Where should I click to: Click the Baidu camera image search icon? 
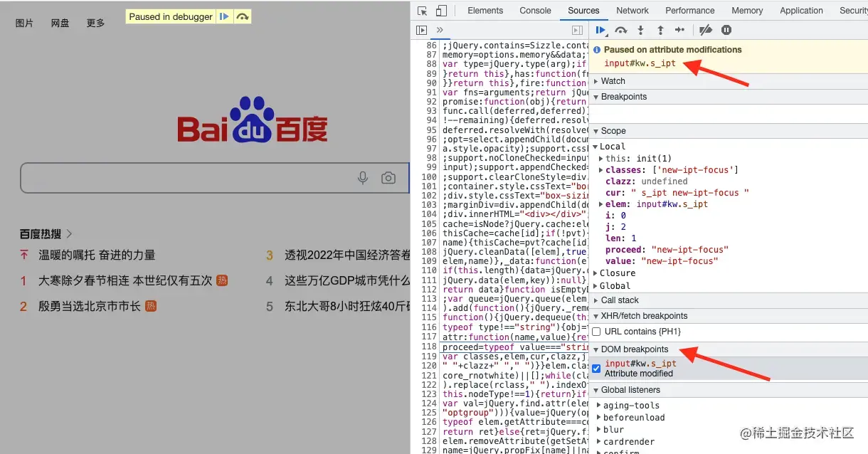[x=388, y=178]
